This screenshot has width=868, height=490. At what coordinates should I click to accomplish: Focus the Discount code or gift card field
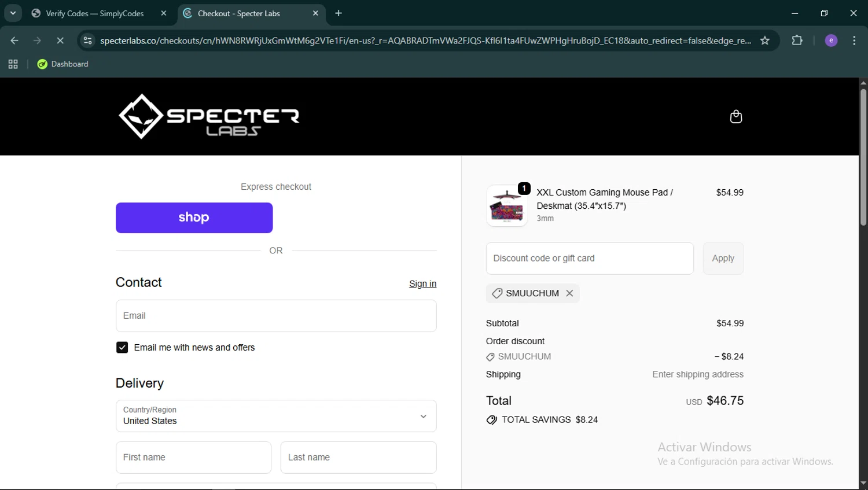tap(590, 259)
